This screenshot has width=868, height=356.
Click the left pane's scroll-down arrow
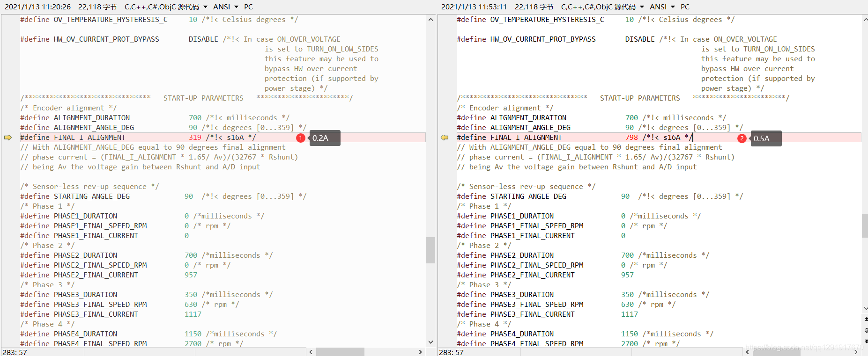[x=430, y=342]
